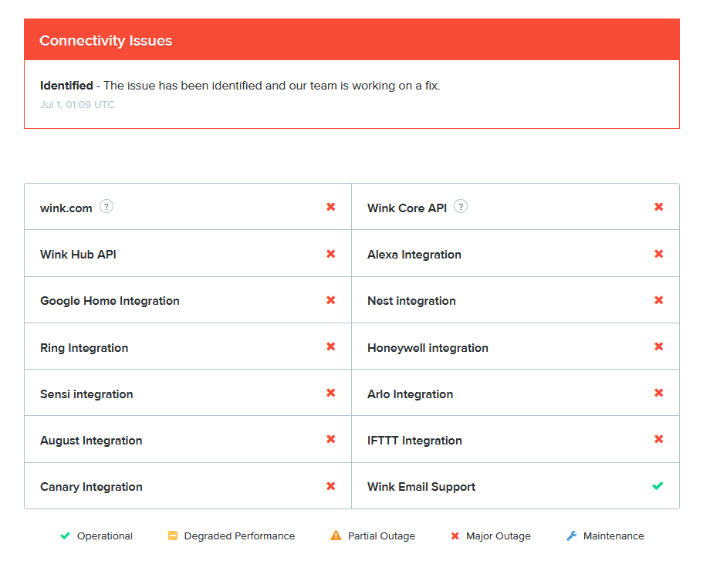Viewport: 710px width, 588px height.
Task: Click the red X status for Wink Hub API
Action: [x=331, y=254]
